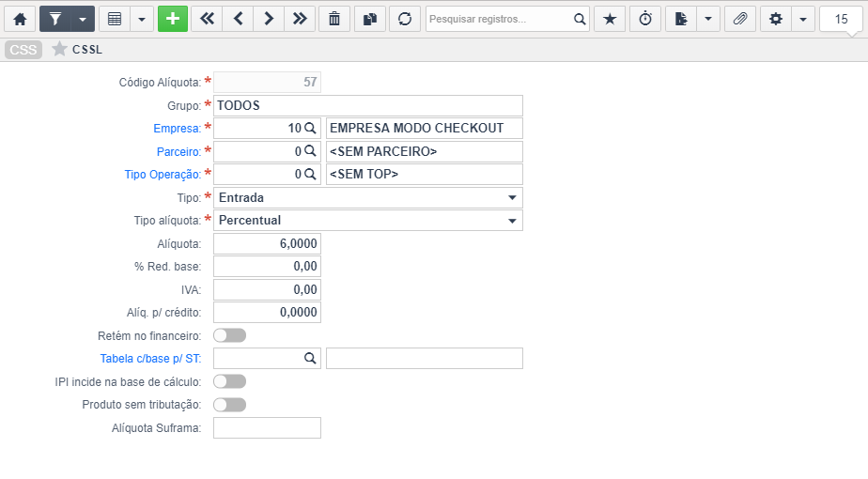Go to the next record arrow
868x479 pixels.
(x=269, y=19)
